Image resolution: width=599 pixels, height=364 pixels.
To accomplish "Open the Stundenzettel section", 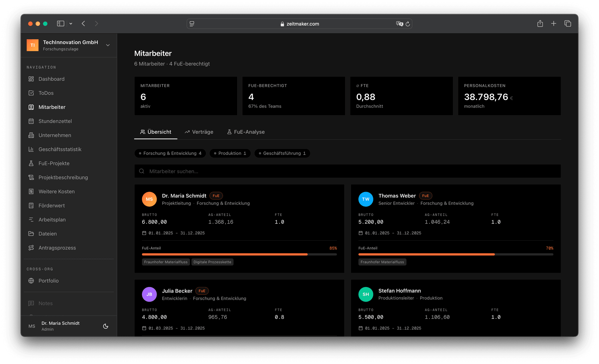I will [x=55, y=121].
